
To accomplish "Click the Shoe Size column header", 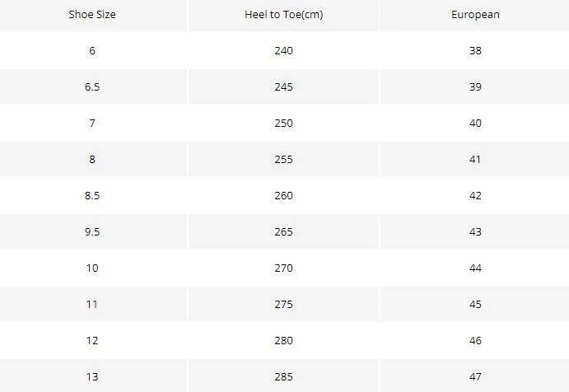I will tap(92, 15).
